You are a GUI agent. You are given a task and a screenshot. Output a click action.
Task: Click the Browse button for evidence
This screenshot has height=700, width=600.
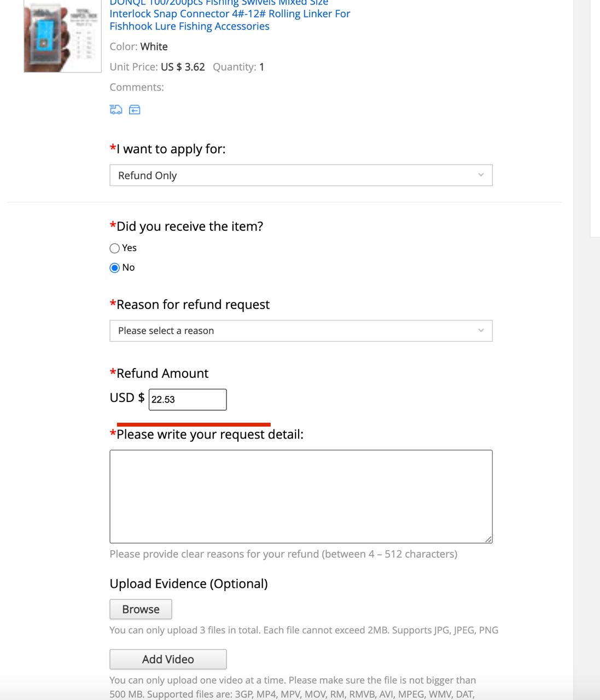click(141, 609)
